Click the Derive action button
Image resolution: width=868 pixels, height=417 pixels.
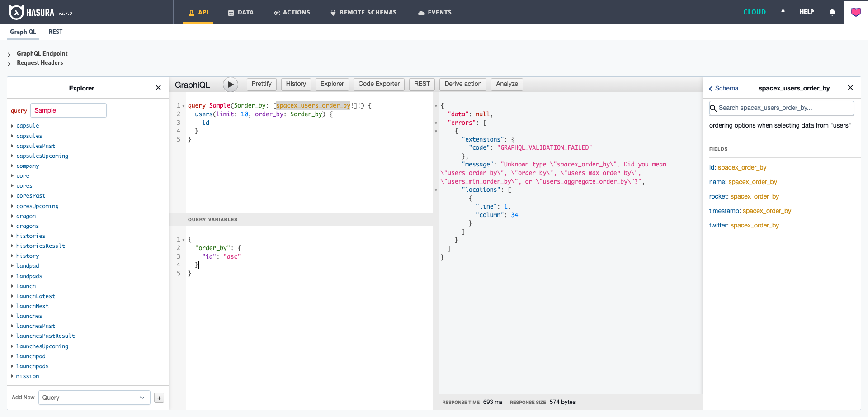[x=463, y=84]
